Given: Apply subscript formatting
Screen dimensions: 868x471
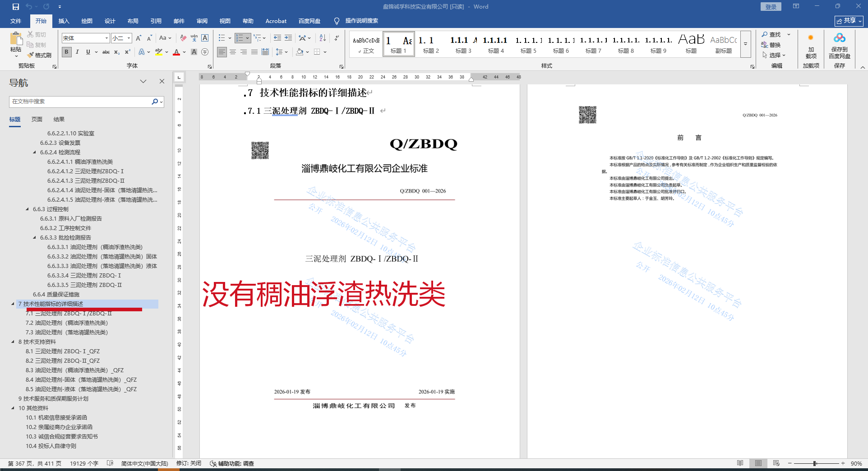Looking at the screenshot, I should pyautogui.click(x=117, y=52).
